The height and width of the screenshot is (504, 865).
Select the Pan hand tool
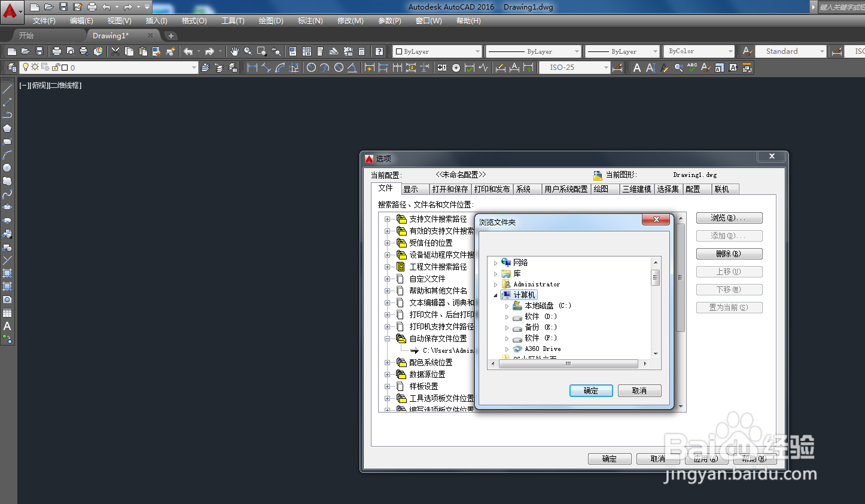point(234,51)
